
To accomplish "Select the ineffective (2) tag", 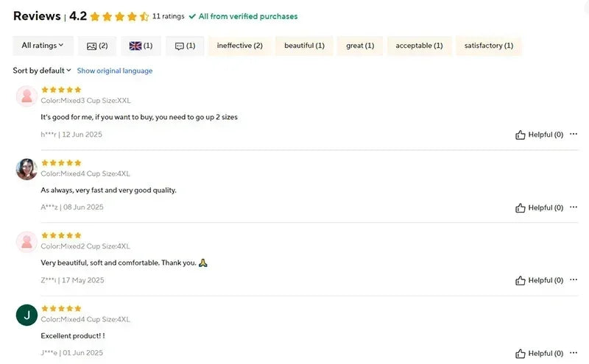I will tap(239, 46).
